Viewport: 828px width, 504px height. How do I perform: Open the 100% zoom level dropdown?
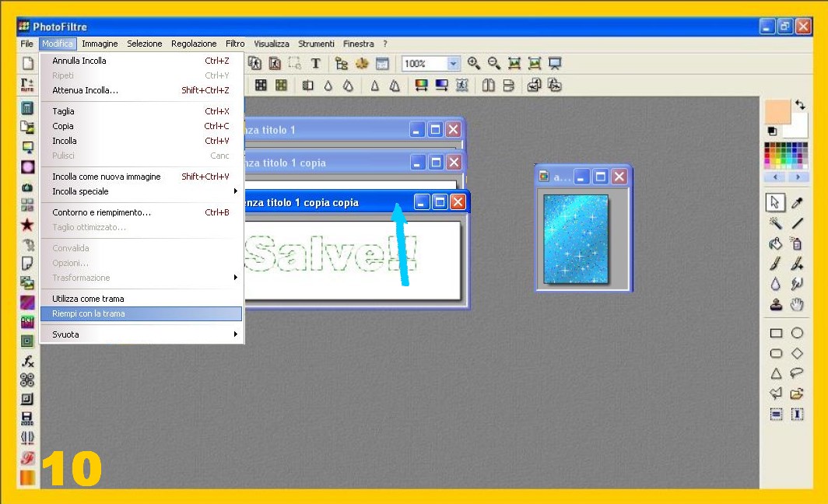point(453,64)
